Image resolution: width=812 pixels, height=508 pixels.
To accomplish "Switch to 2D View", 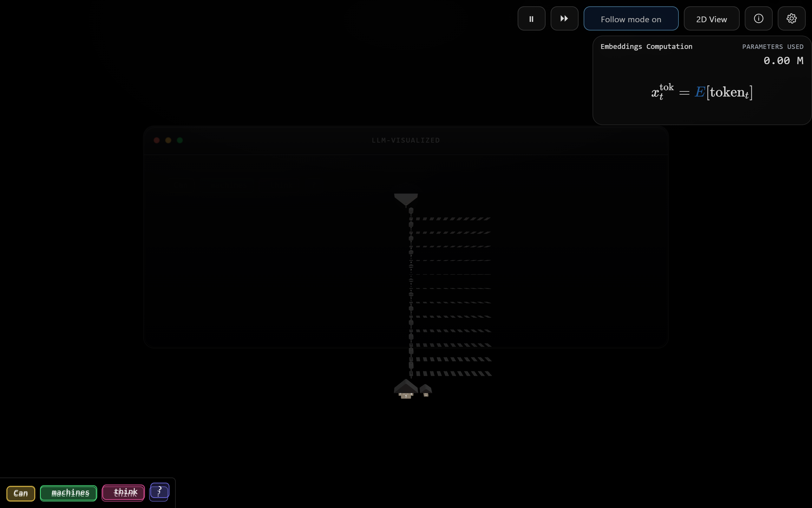I will [711, 18].
